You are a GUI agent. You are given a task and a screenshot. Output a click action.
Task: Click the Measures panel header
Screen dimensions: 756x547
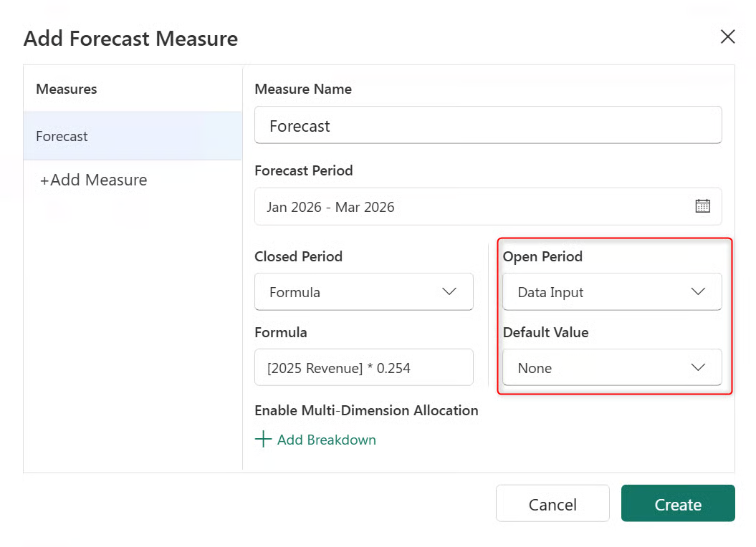[67, 89]
